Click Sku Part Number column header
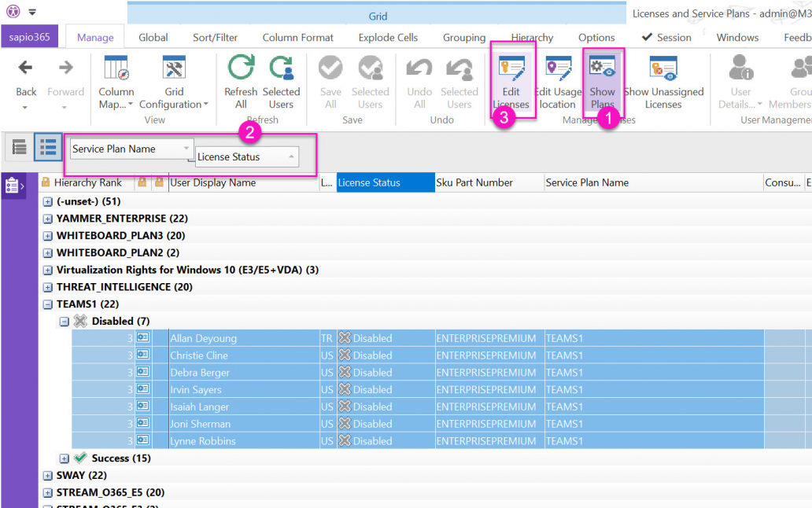This screenshot has height=508, width=812. click(x=489, y=182)
